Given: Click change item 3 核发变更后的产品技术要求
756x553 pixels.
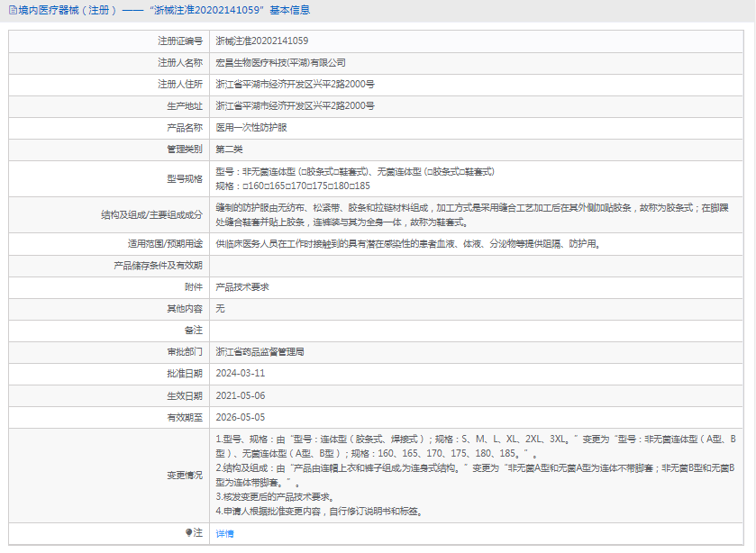Looking at the screenshot, I should (276, 497).
